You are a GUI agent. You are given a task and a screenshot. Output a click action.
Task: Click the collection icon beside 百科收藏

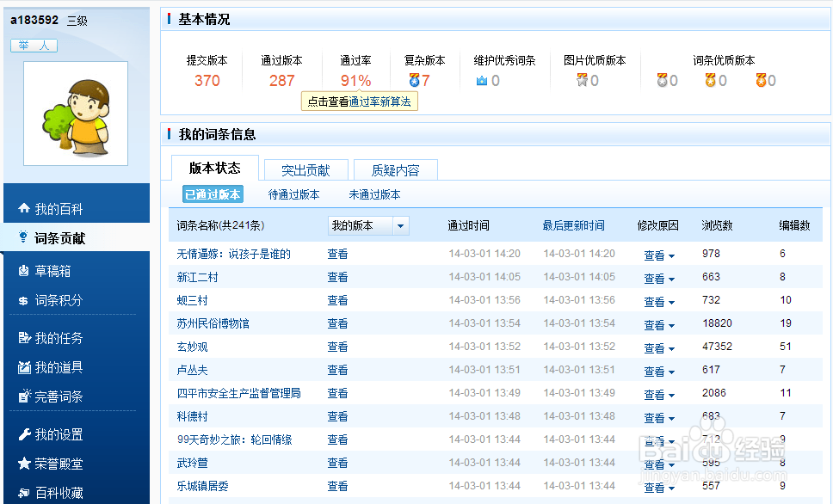point(24,493)
